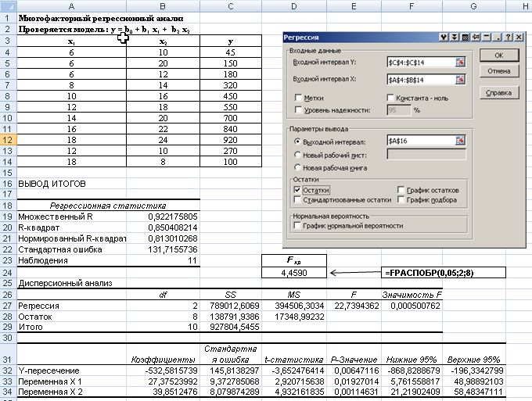Click the Множественный R value 0,922175805
532x401 pixels.
[x=163, y=217]
